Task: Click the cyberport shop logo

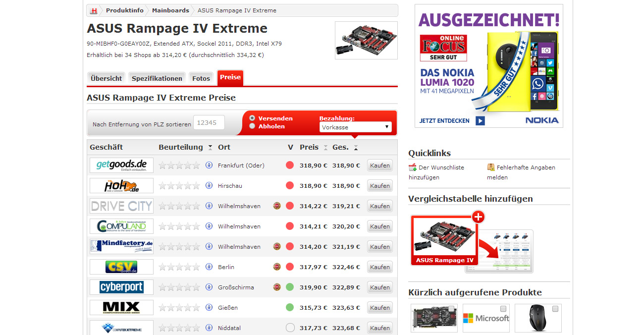Action: (121, 287)
